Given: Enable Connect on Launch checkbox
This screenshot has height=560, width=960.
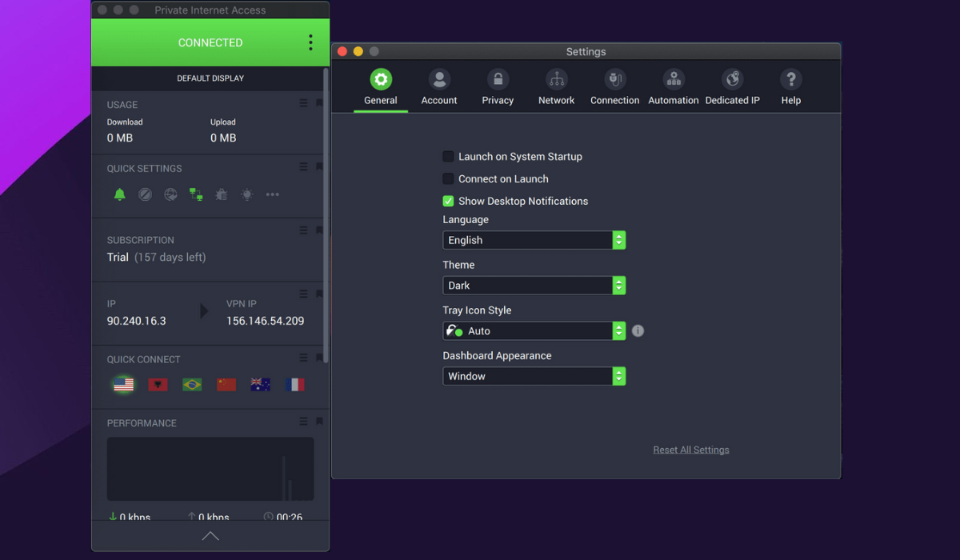Looking at the screenshot, I should 448,179.
